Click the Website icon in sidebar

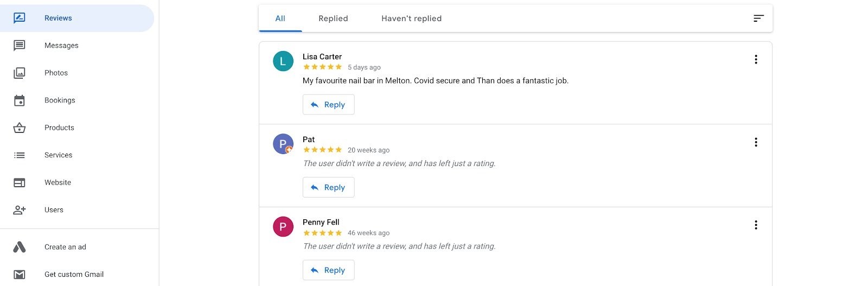point(20,183)
